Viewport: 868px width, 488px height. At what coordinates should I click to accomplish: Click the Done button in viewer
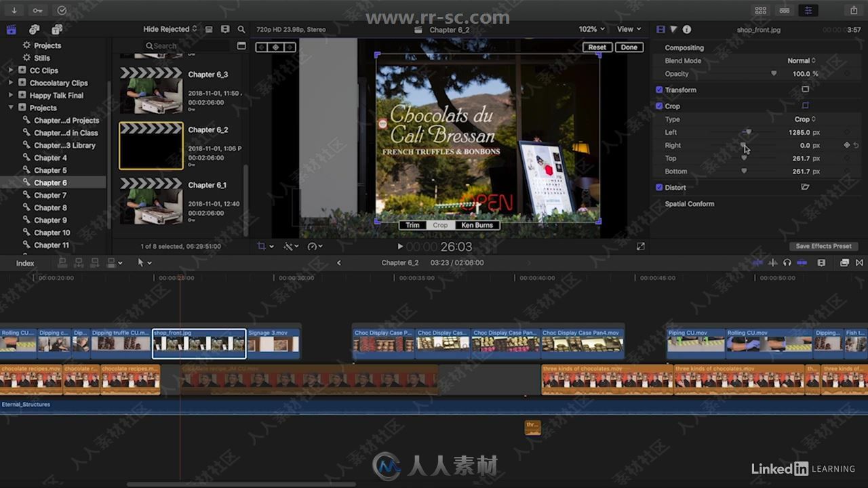pos(629,47)
